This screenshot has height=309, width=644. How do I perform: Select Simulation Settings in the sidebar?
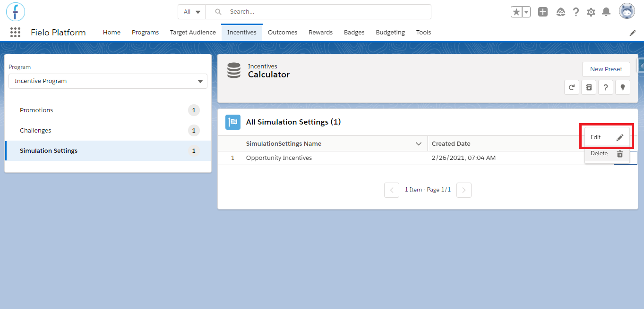click(108, 151)
